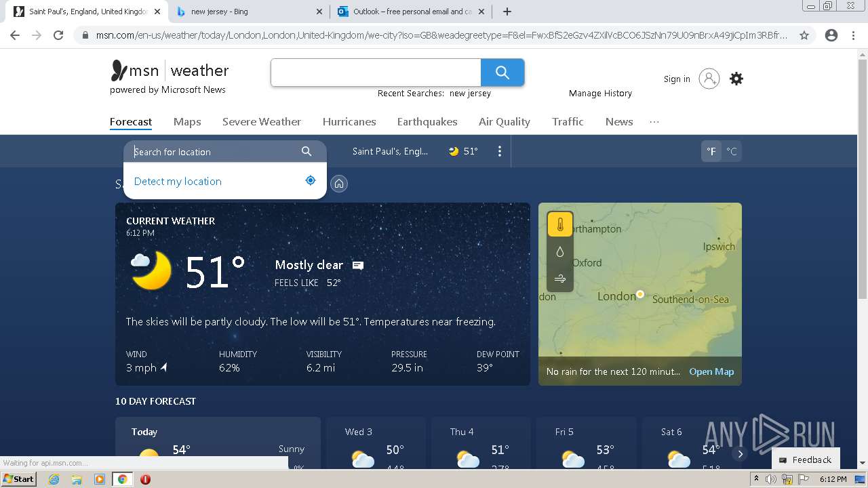This screenshot has width=868, height=488.
Task: Open the Feedback button
Action: [x=806, y=460]
